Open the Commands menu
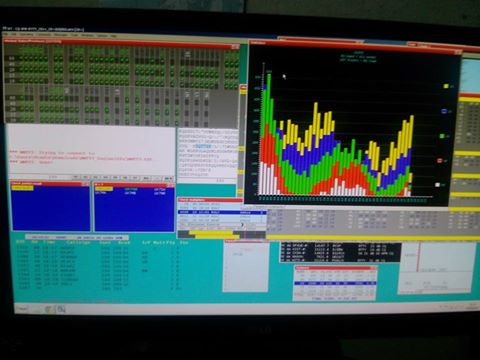 [x=43, y=35]
